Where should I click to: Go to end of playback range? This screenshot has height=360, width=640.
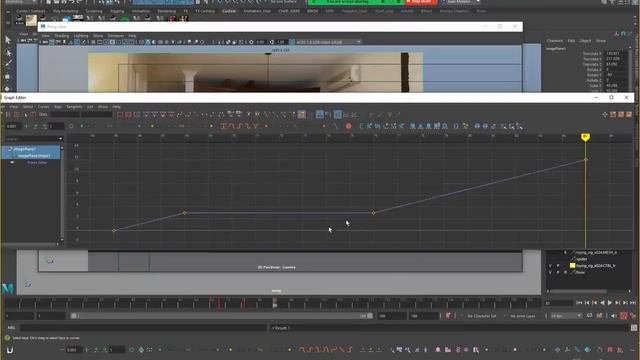(x=633, y=303)
